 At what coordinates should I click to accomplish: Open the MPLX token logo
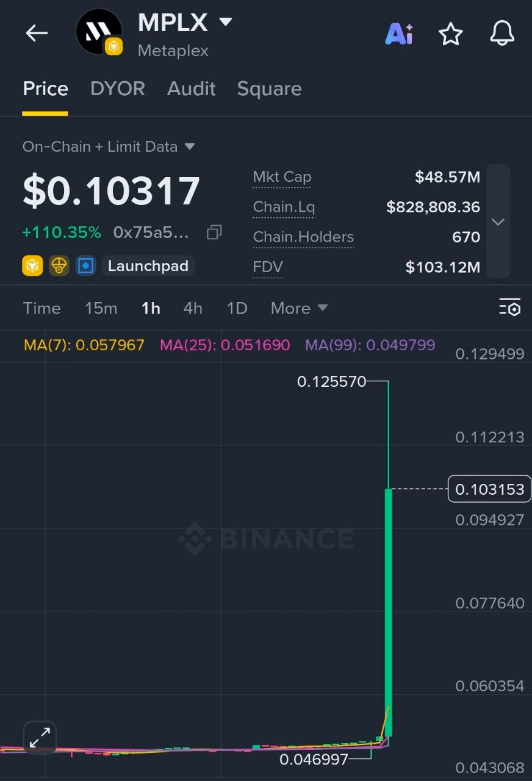[99, 32]
